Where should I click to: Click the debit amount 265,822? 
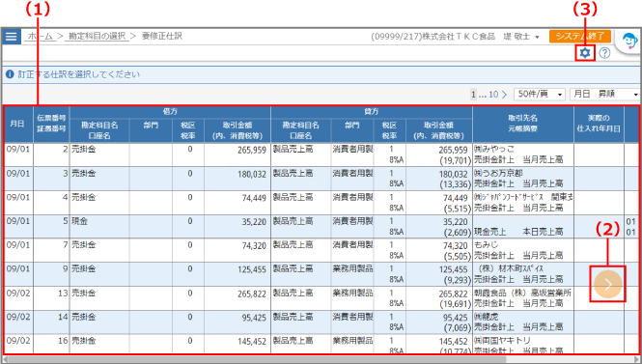click(x=252, y=294)
